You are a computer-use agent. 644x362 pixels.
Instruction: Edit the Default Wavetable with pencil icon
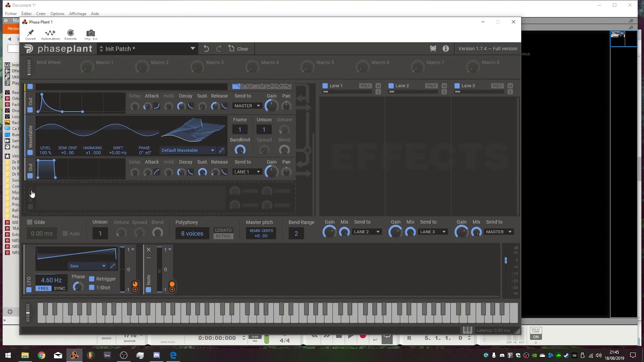221,150
